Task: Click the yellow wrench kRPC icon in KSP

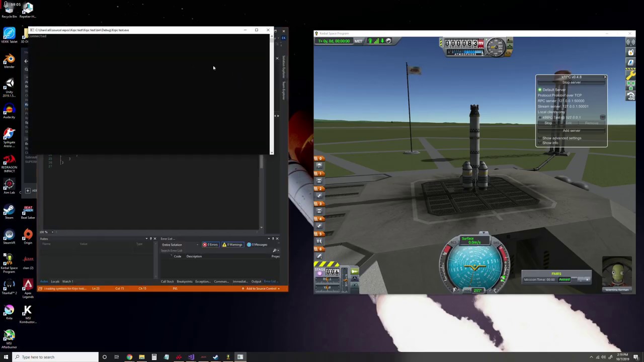Action: 630,75
